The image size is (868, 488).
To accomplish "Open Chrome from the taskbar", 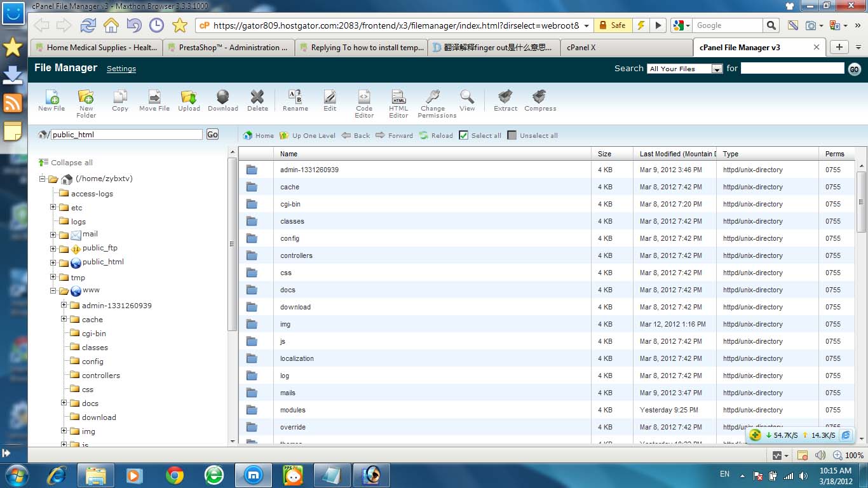I will (x=175, y=475).
